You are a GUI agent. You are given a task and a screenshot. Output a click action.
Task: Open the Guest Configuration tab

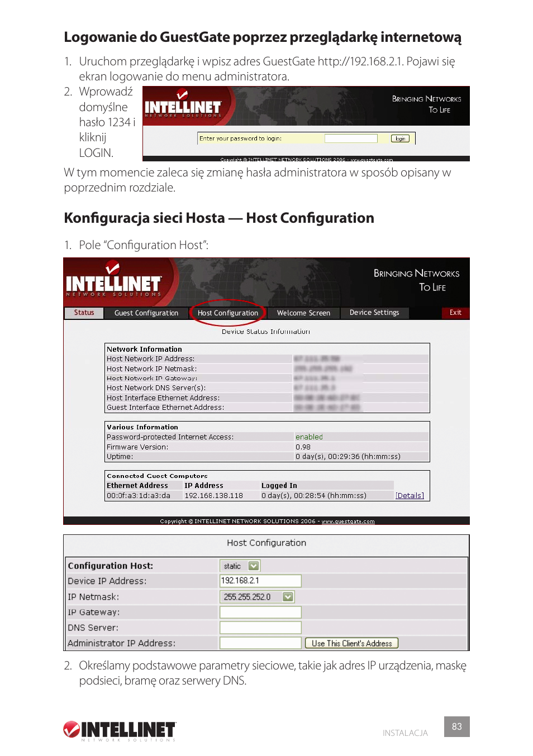coord(146,313)
